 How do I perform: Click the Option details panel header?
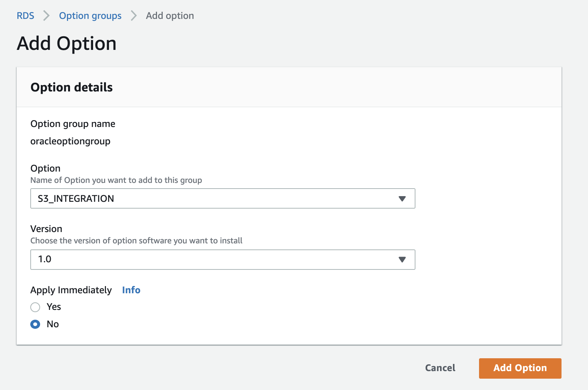point(72,87)
